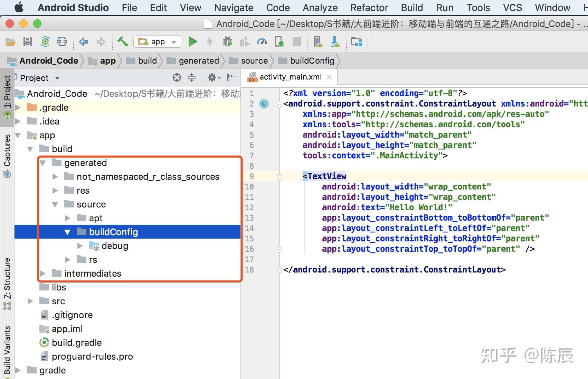Click the Debug app bug icon
Viewport: 588px width, 379px height.
[227, 42]
